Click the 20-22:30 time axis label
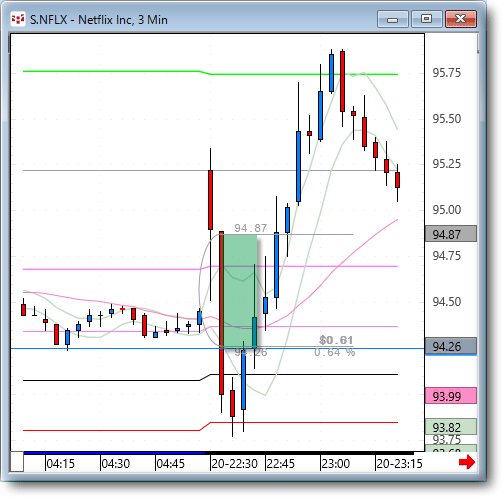Image resolution: width=504 pixels, height=499 pixels. (234, 464)
